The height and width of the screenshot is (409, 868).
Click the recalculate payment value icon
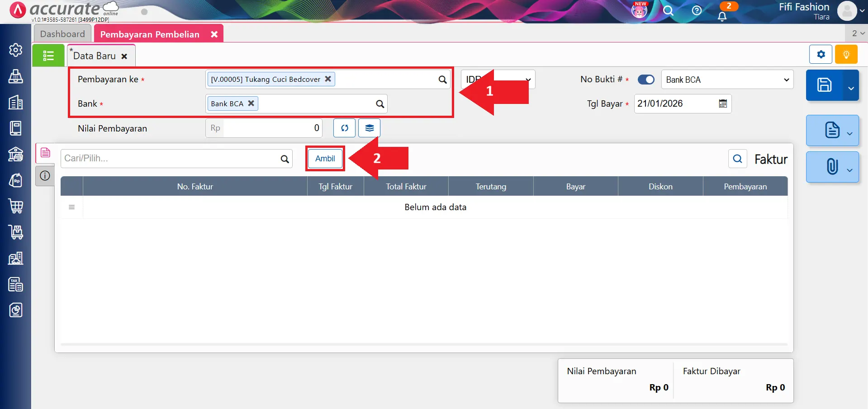(x=344, y=128)
